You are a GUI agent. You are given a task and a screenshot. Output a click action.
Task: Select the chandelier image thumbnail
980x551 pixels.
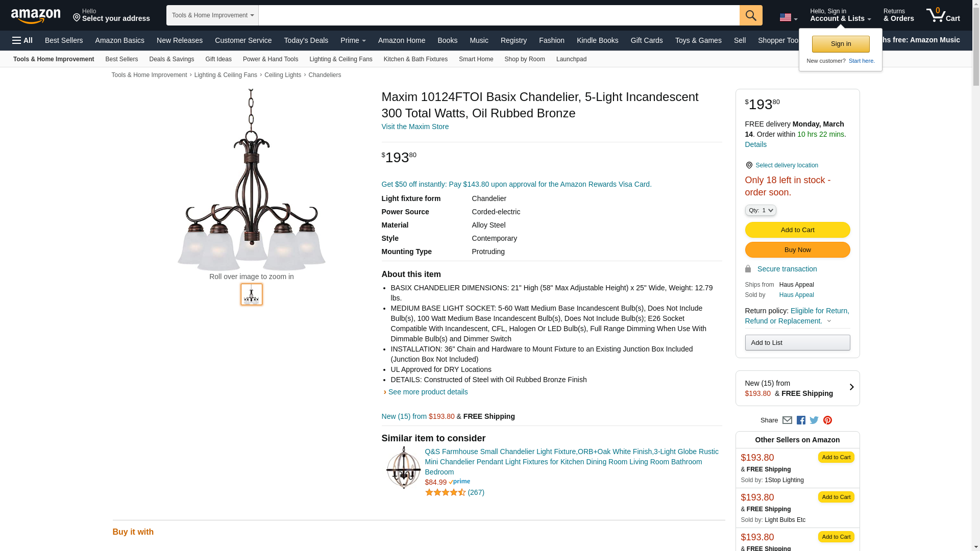click(x=252, y=294)
